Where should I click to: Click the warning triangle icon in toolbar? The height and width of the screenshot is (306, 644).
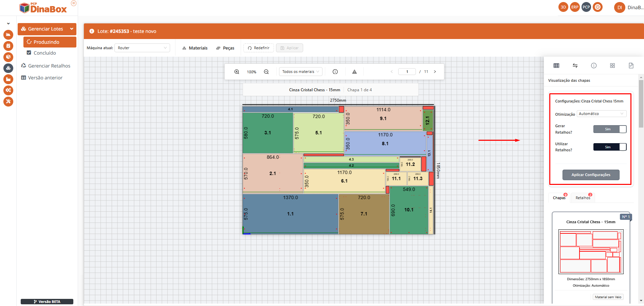pyautogui.click(x=354, y=72)
